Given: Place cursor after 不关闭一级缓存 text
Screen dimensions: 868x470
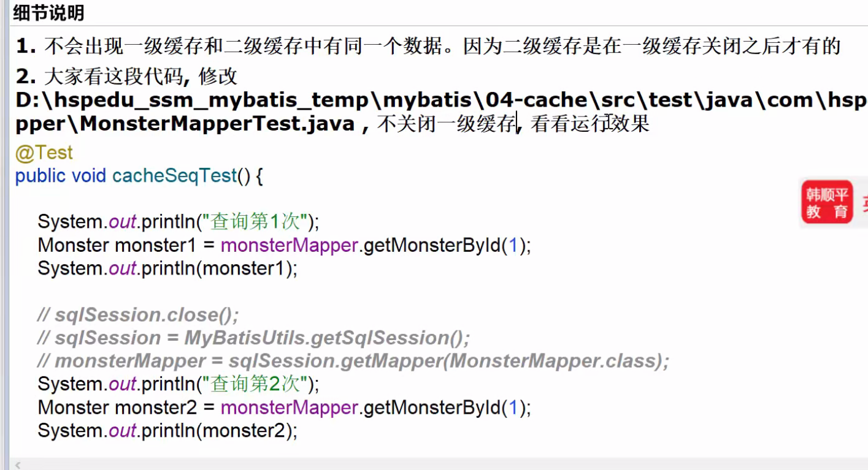Looking at the screenshot, I should [518, 124].
